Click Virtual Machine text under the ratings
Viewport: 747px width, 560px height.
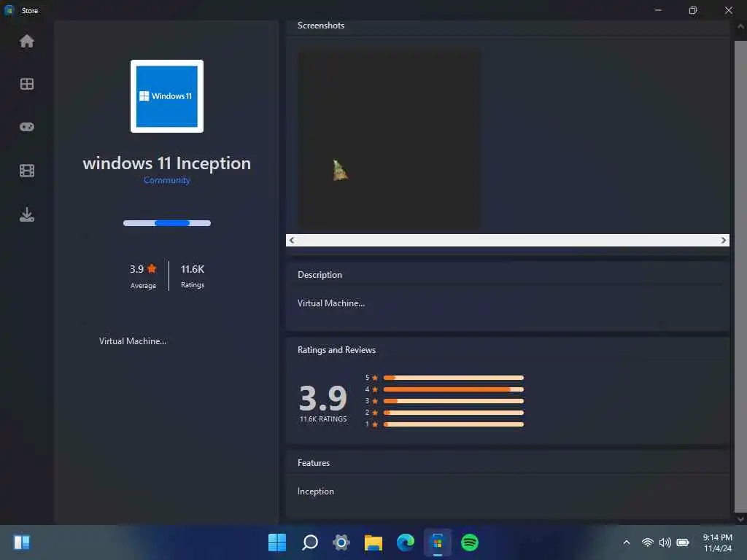(x=133, y=341)
